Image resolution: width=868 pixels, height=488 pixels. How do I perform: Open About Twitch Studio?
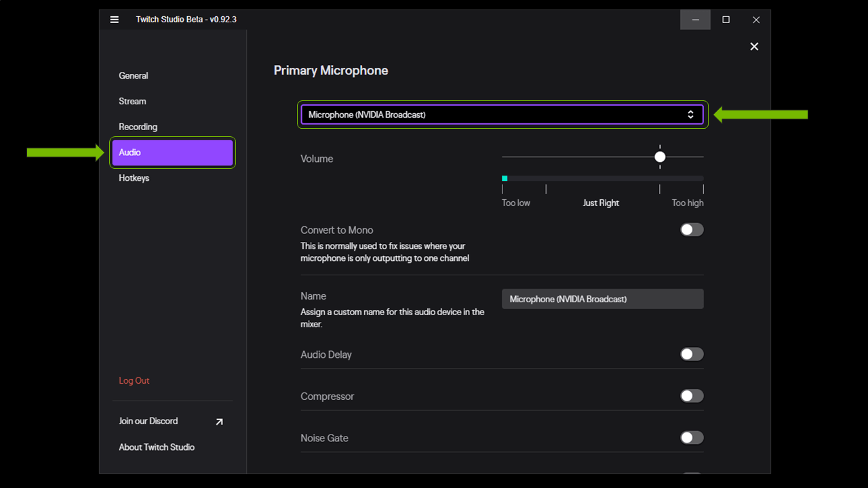[157, 447]
